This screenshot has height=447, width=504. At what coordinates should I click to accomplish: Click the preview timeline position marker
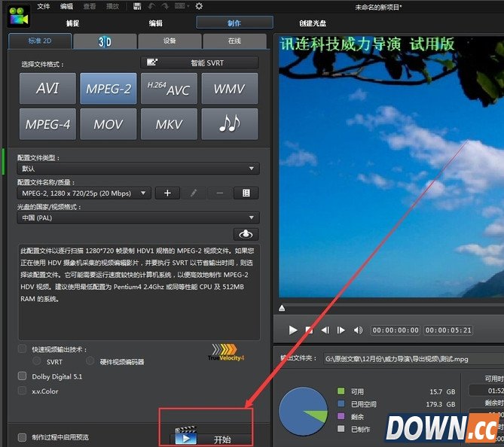[282, 308]
